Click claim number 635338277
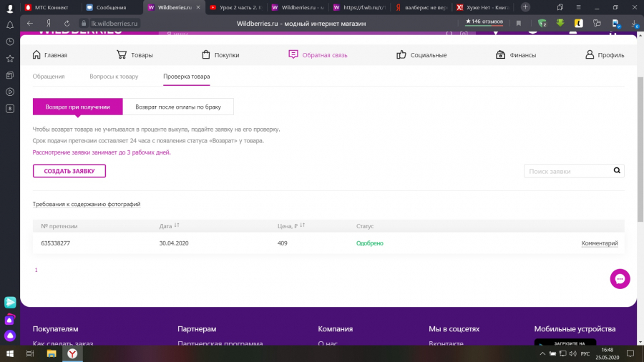 [55, 243]
